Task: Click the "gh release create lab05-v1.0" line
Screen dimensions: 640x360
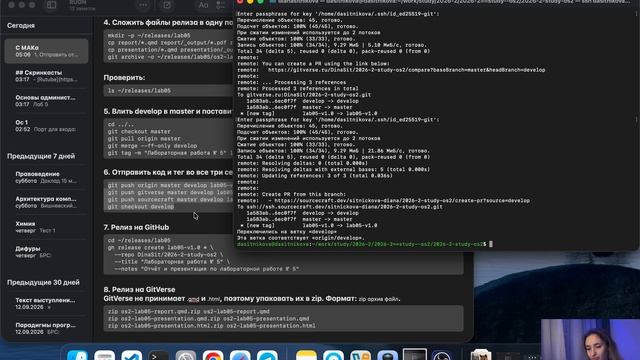Action: [x=160, y=247]
